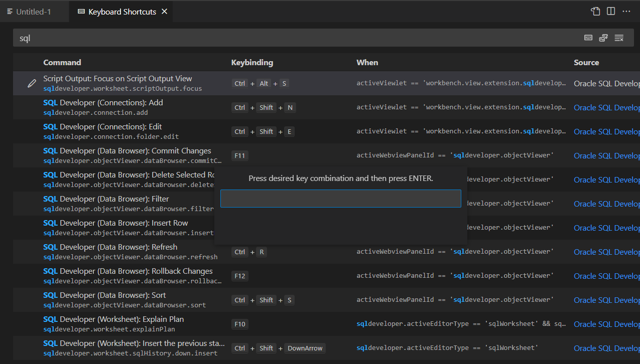Click the Ctrl+Shift+N keybinding
This screenshot has height=364, width=640.
click(264, 108)
